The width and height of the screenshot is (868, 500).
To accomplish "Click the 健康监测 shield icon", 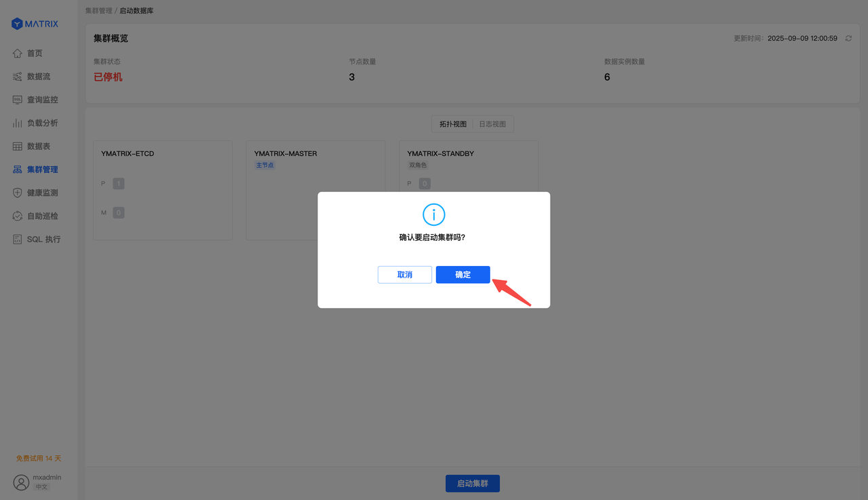I will click(x=18, y=193).
